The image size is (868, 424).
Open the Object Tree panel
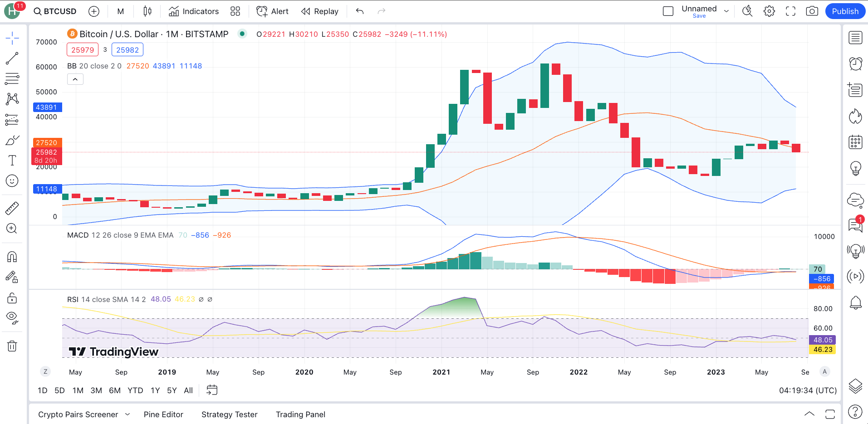click(855, 386)
